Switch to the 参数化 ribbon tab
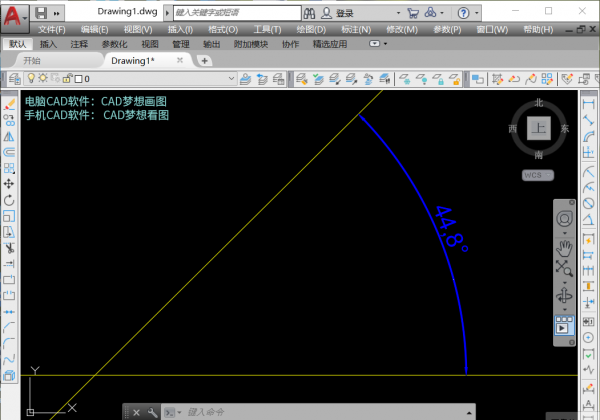This screenshot has height=420, width=600. (114, 44)
